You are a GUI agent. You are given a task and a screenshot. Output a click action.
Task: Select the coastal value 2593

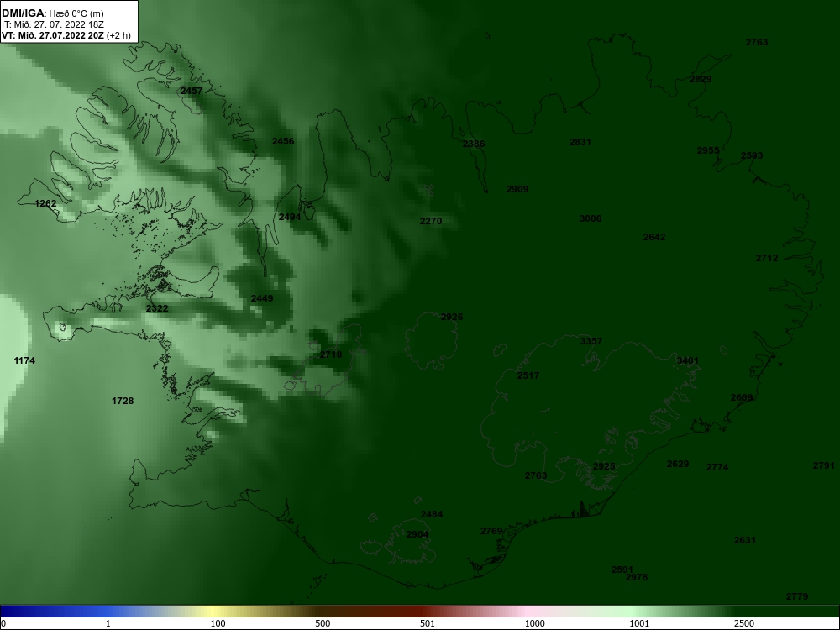(752, 156)
